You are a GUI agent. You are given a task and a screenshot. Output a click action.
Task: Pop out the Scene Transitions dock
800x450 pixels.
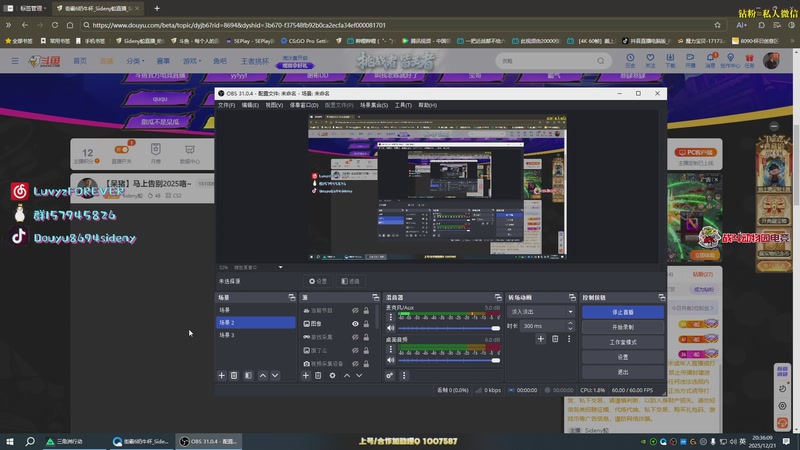tap(572, 297)
